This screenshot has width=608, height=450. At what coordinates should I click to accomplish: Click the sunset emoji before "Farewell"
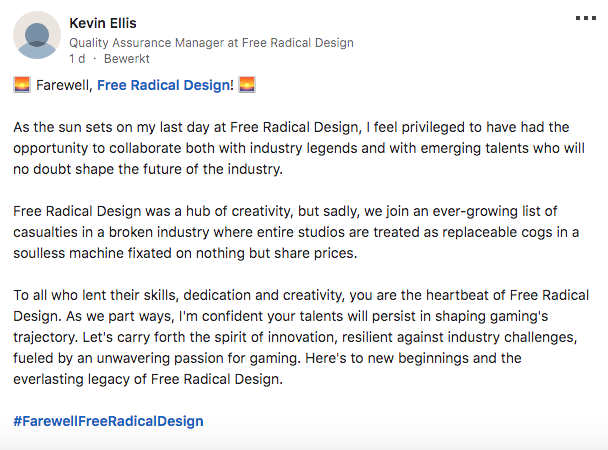pos(21,85)
